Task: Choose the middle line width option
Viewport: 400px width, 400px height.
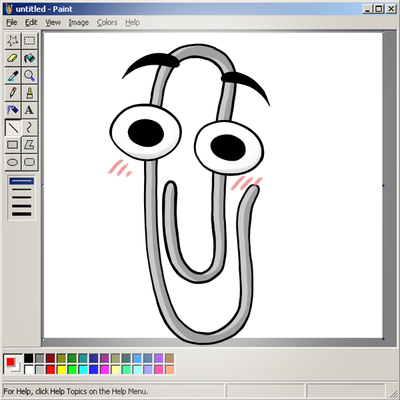Action: [22, 197]
